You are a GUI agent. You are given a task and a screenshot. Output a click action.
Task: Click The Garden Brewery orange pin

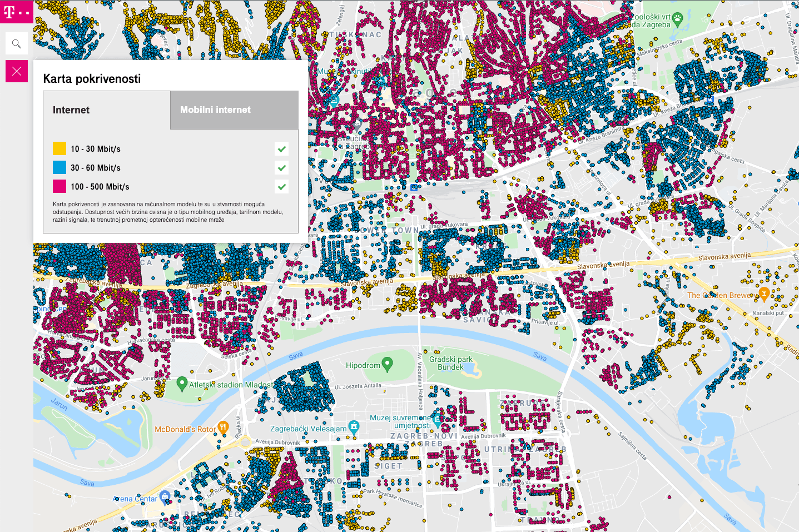tap(764, 294)
